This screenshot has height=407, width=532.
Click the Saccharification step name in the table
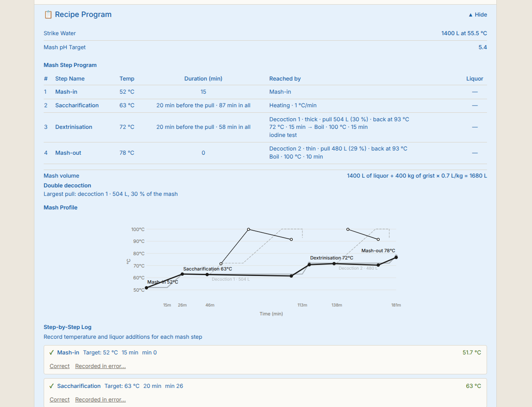pyautogui.click(x=77, y=105)
